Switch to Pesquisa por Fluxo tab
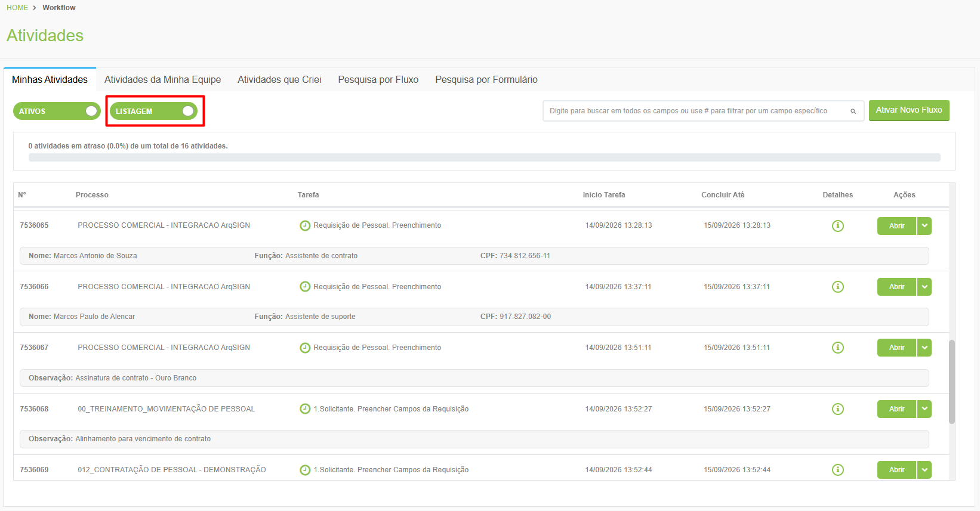Screen dimensions: 980x511 coord(378,79)
